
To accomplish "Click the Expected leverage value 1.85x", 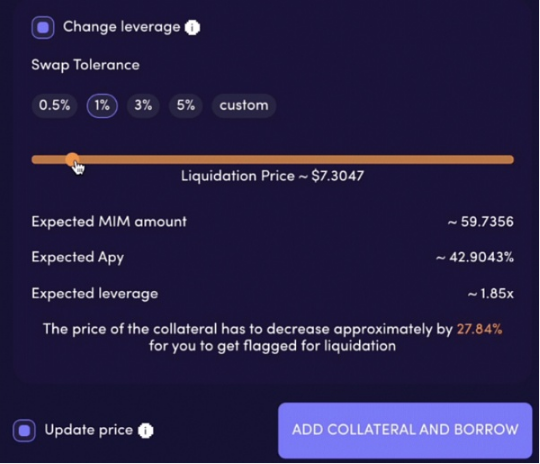I will [x=490, y=293].
